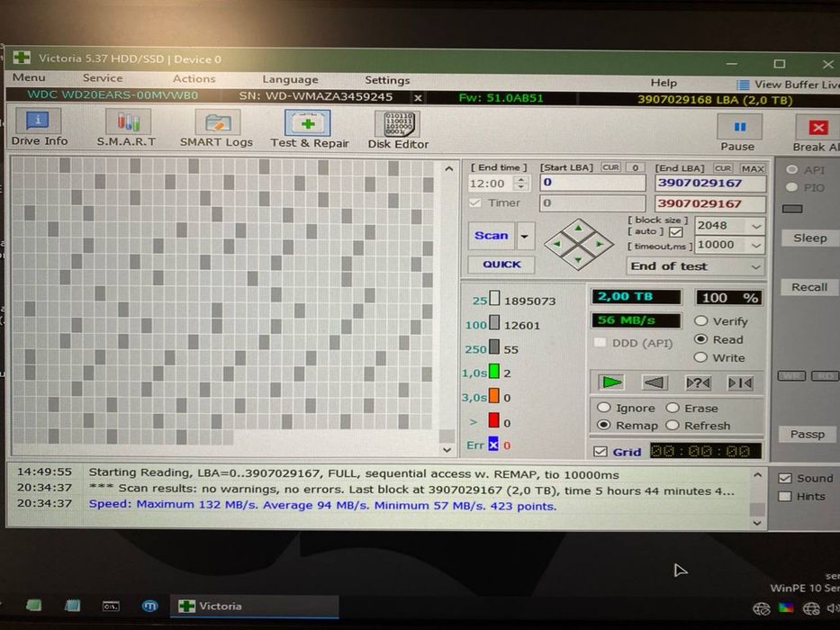
Task: Open the Service menu
Action: 103,78
